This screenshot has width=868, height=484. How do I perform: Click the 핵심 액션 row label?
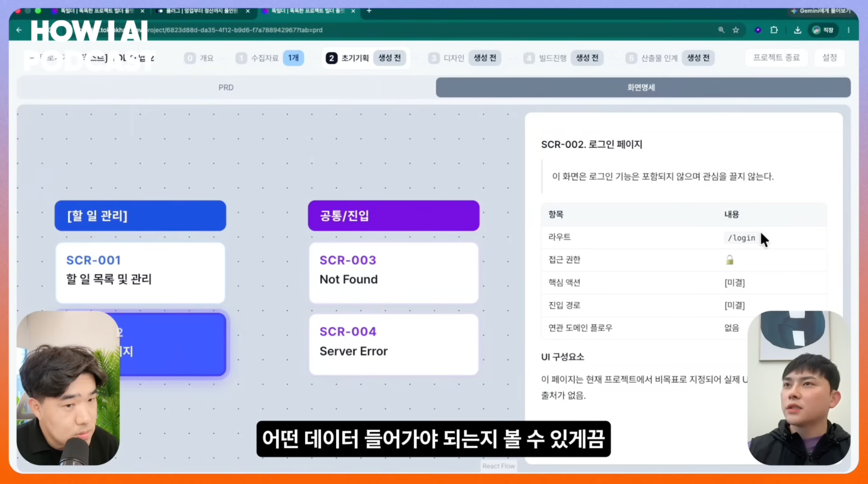(564, 282)
